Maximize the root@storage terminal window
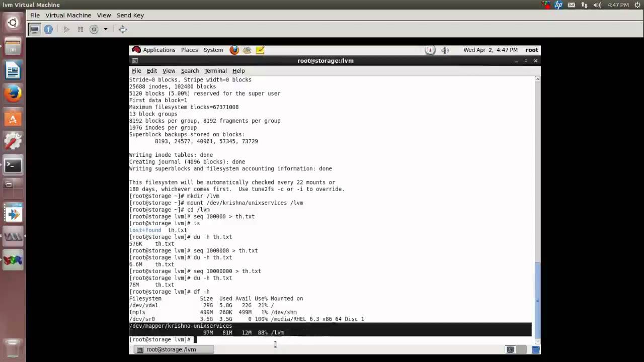 pyautogui.click(x=526, y=61)
